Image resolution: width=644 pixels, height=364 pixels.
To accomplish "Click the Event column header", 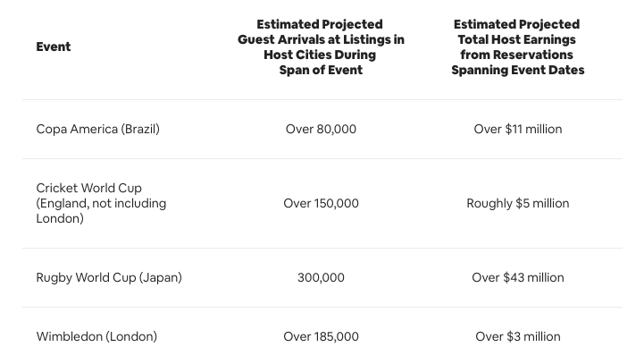I will coord(54,47).
